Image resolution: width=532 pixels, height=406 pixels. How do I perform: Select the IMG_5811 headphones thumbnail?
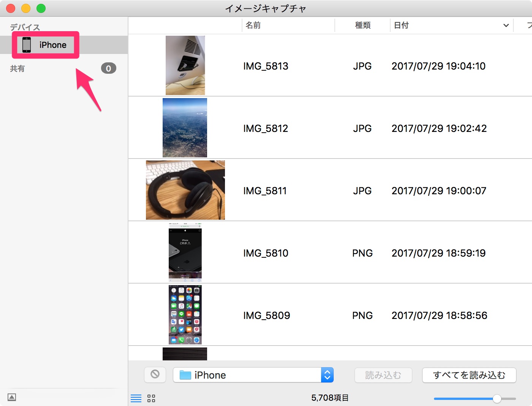[x=185, y=190]
